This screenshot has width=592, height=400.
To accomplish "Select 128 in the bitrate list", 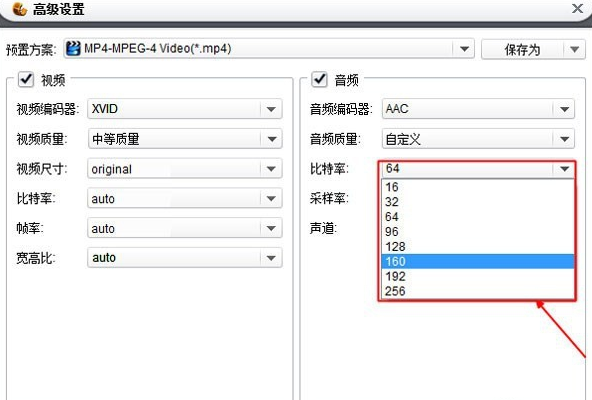I will point(478,247).
